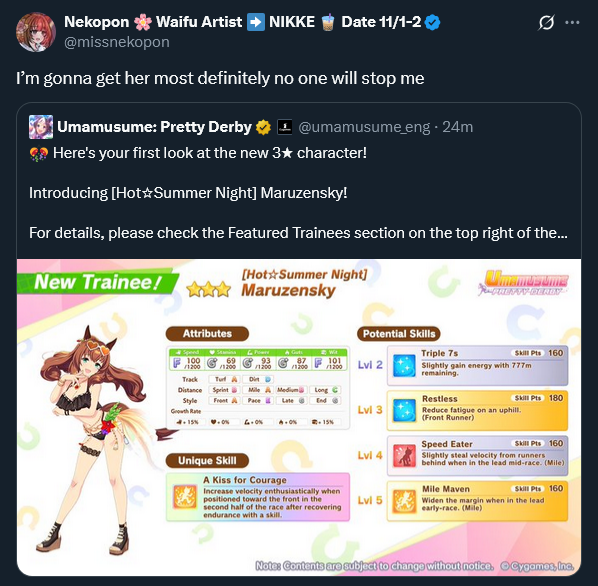Click the Triple 7s skill icon
This screenshot has height=586, width=598.
[404, 365]
